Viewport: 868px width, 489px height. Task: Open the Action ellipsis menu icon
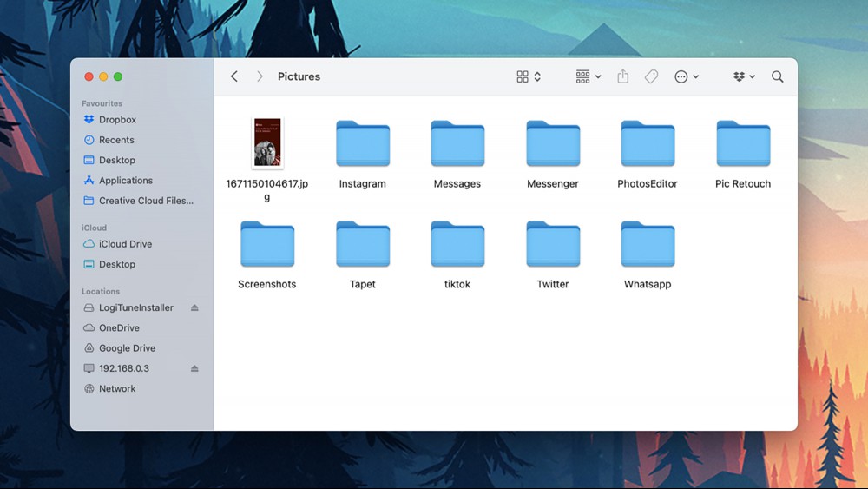pyautogui.click(x=681, y=76)
